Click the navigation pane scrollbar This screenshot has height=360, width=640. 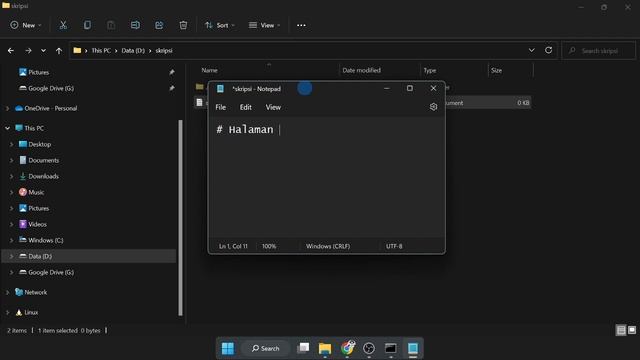click(x=180, y=218)
